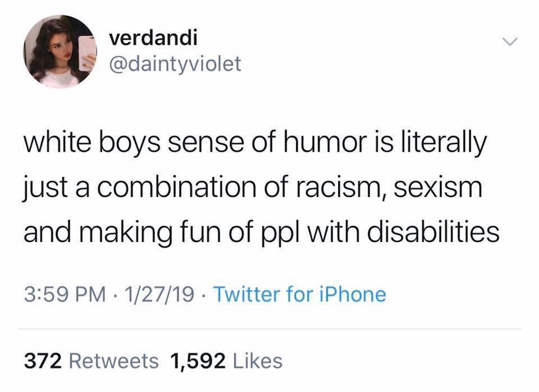Screen dimensions: 539x392
Task: Open the @daintyviolet handle link
Action: 175,64
